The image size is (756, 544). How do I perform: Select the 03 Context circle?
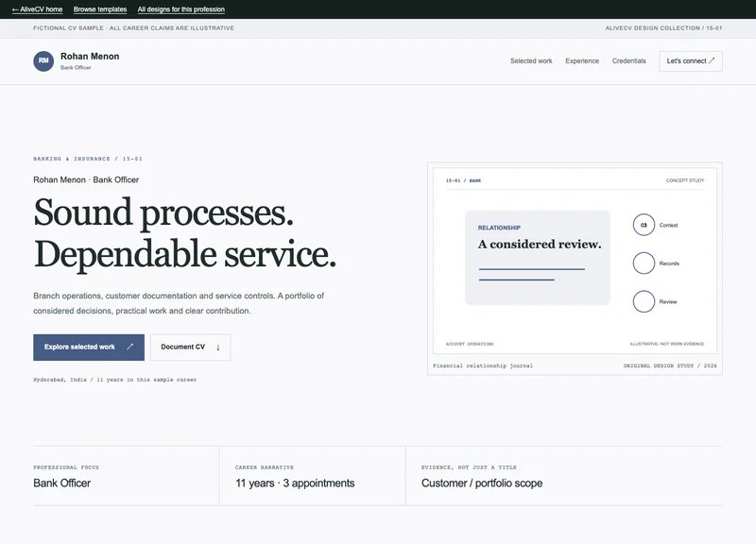pyautogui.click(x=644, y=225)
